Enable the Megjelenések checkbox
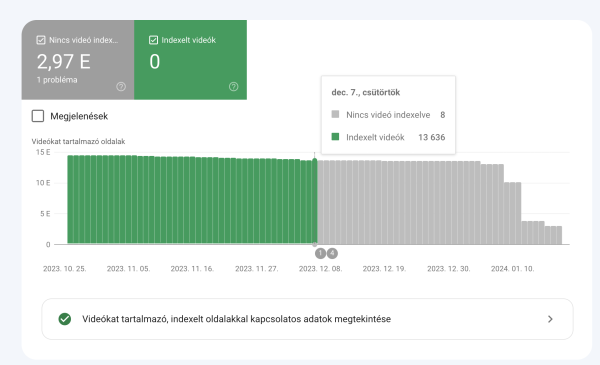Image resolution: width=600 pixels, height=365 pixels. (x=38, y=116)
